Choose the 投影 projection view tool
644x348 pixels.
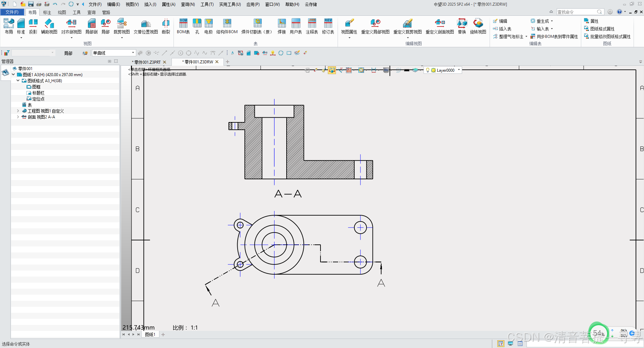[33, 26]
